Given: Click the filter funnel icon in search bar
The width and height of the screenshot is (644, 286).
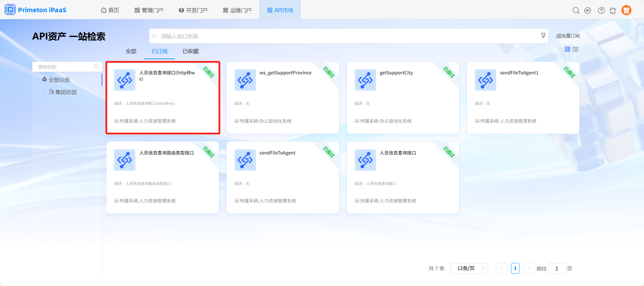Looking at the screenshot, I should pyautogui.click(x=543, y=35).
